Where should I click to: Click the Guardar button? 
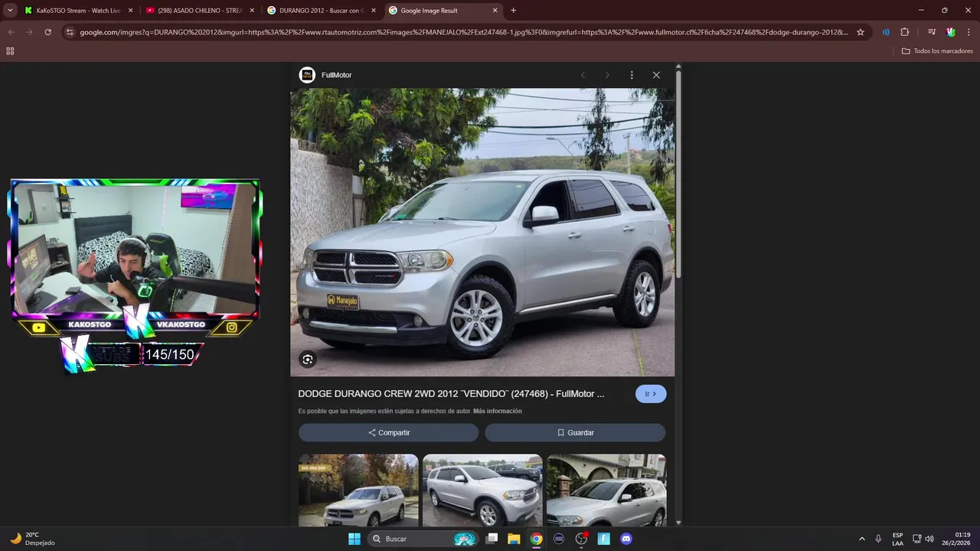point(575,432)
